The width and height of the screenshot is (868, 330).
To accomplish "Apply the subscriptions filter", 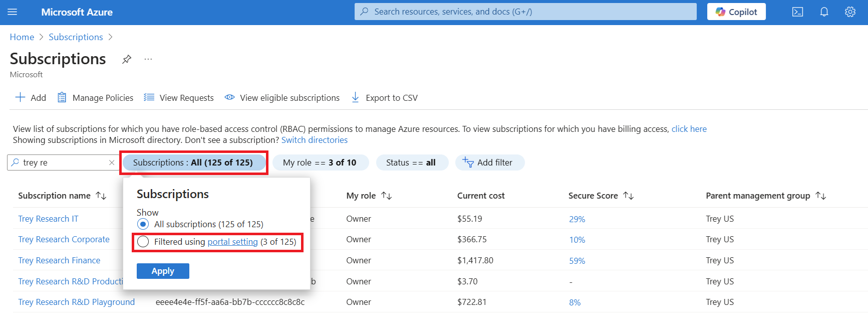I will tap(163, 271).
